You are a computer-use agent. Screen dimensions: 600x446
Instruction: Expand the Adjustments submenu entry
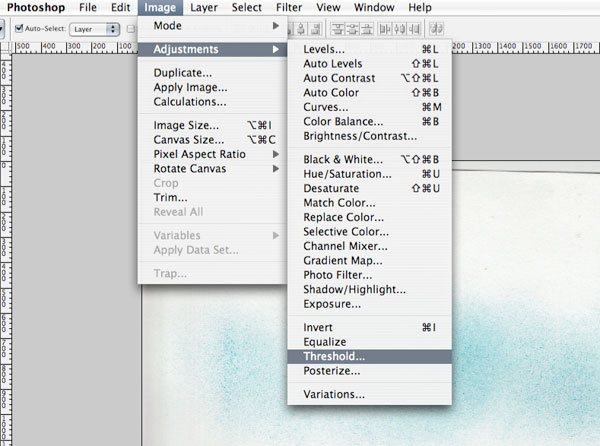212,49
